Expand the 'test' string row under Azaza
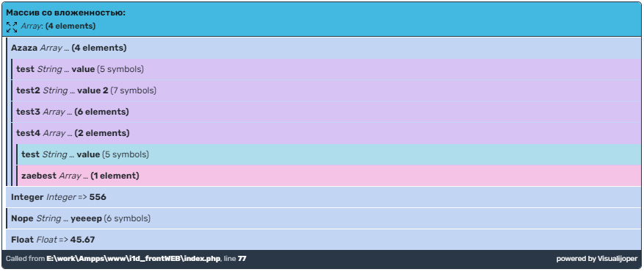The image size is (644, 272). (326, 69)
